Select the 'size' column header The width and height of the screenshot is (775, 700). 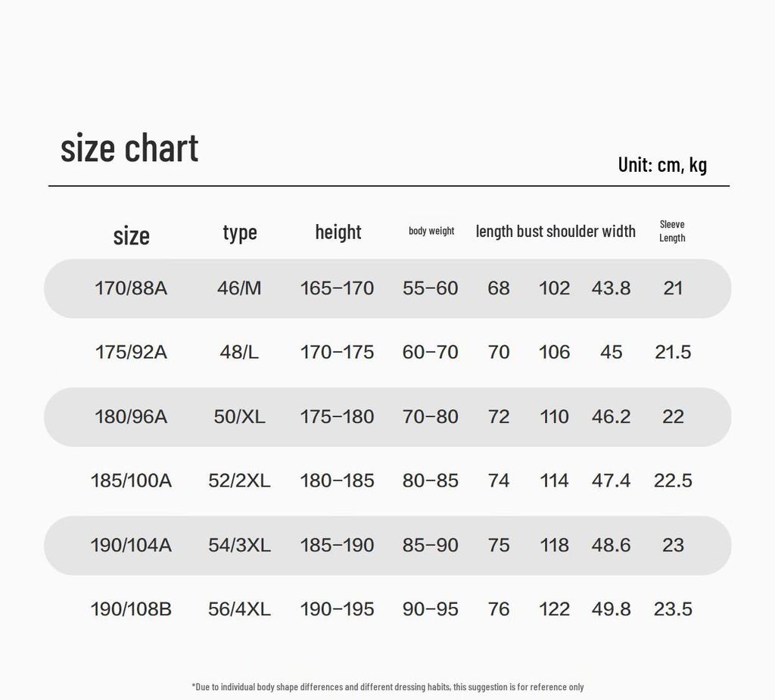pos(131,236)
